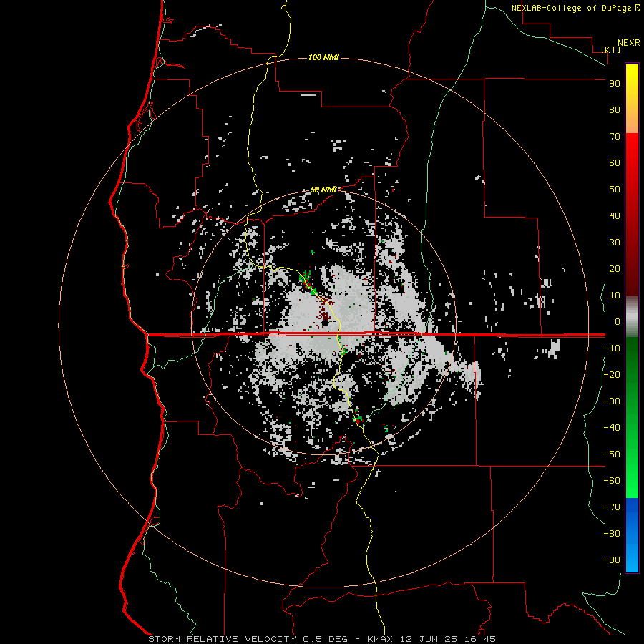Click the 70 value on velocity scale
Screen dimensions: 644x644
[x=615, y=137]
